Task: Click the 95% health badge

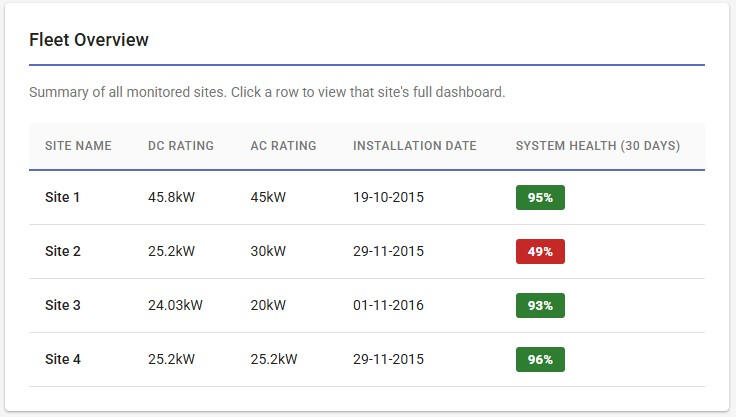Action: [x=540, y=198]
